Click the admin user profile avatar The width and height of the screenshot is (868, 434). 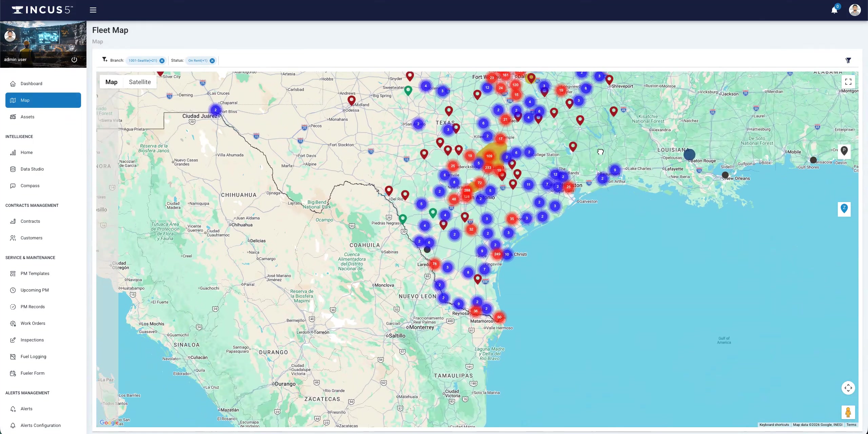(10, 36)
